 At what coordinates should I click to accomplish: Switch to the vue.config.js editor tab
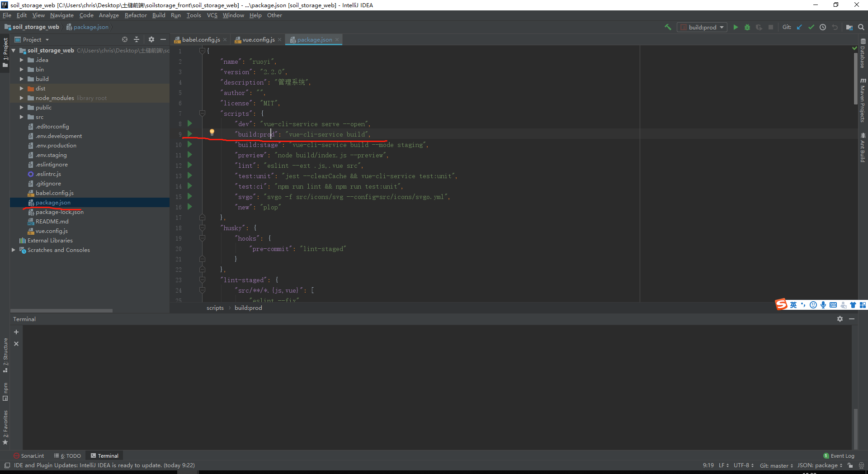click(x=258, y=40)
